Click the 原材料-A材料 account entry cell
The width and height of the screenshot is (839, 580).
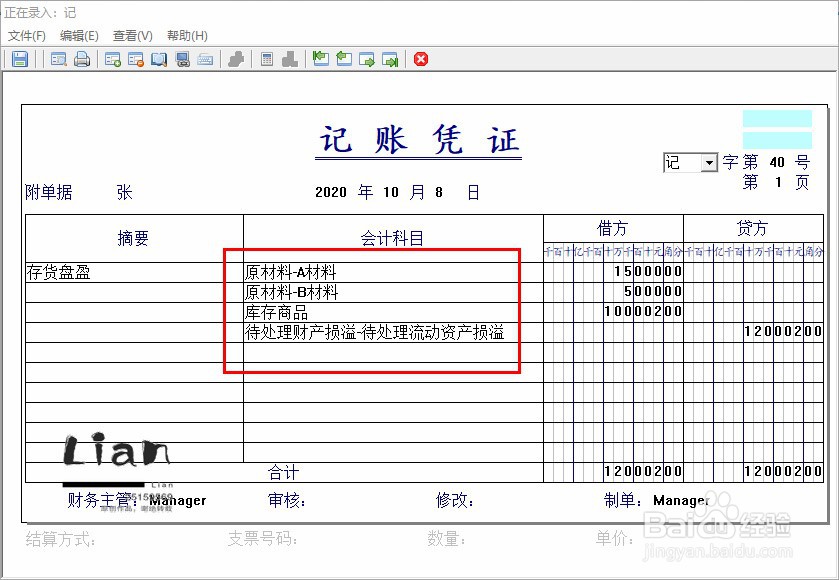point(300,271)
